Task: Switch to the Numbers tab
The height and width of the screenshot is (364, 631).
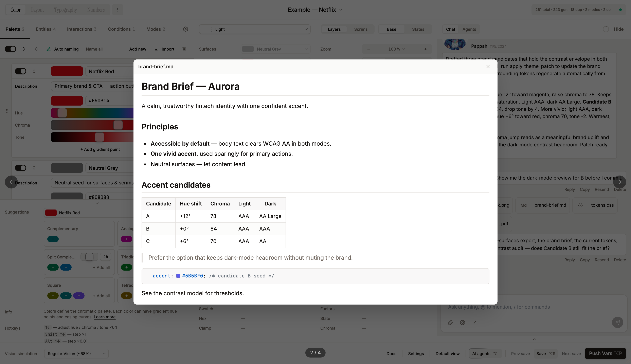Action: (x=96, y=10)
